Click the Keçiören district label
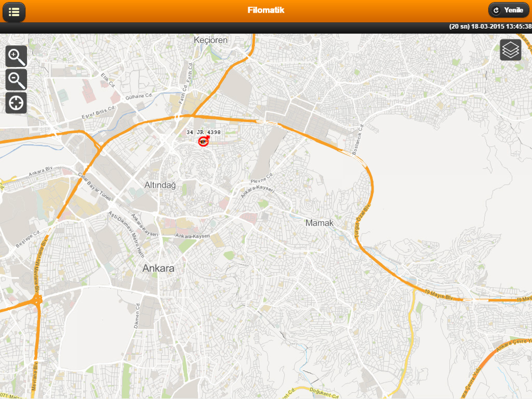The width and height of the screenshot is (532, 399). click(210, 40)
